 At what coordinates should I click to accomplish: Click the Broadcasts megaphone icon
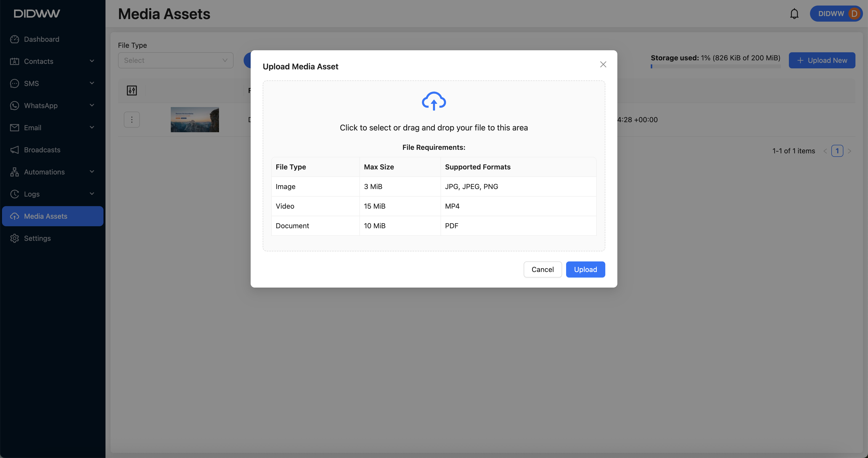[x=15, y=150]
